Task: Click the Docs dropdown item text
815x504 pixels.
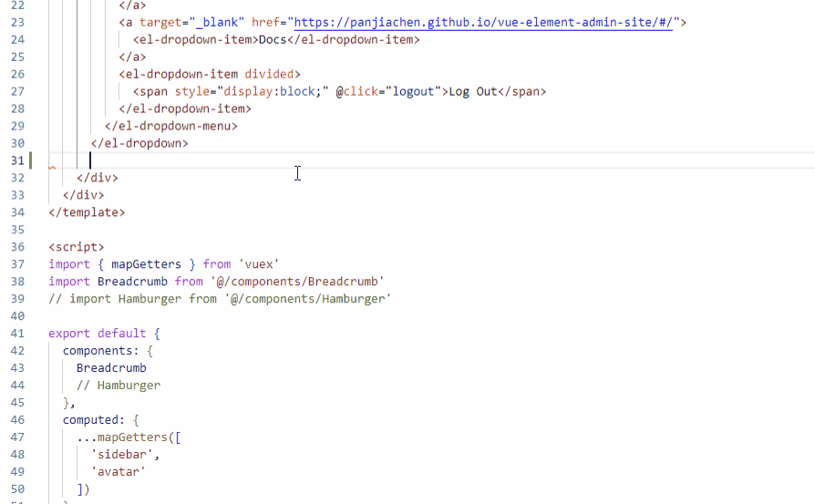Action: 273,39
